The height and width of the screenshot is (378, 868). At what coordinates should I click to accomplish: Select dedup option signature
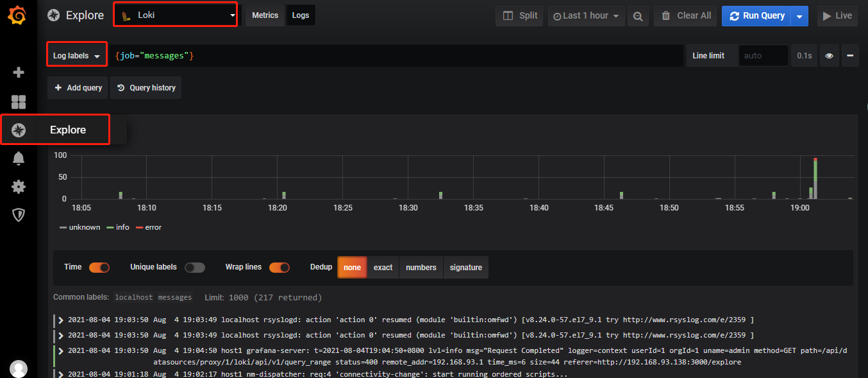click(x=466, y=268)
